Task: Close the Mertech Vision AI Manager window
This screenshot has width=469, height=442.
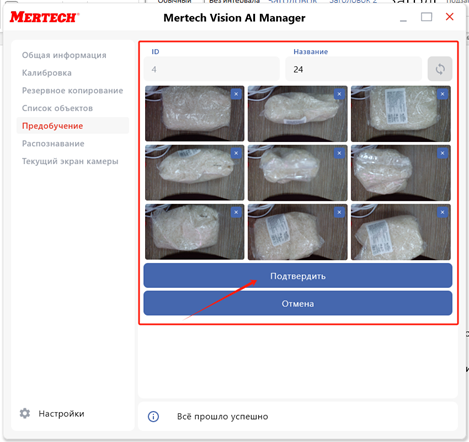Action: click(x=449, y=17)
